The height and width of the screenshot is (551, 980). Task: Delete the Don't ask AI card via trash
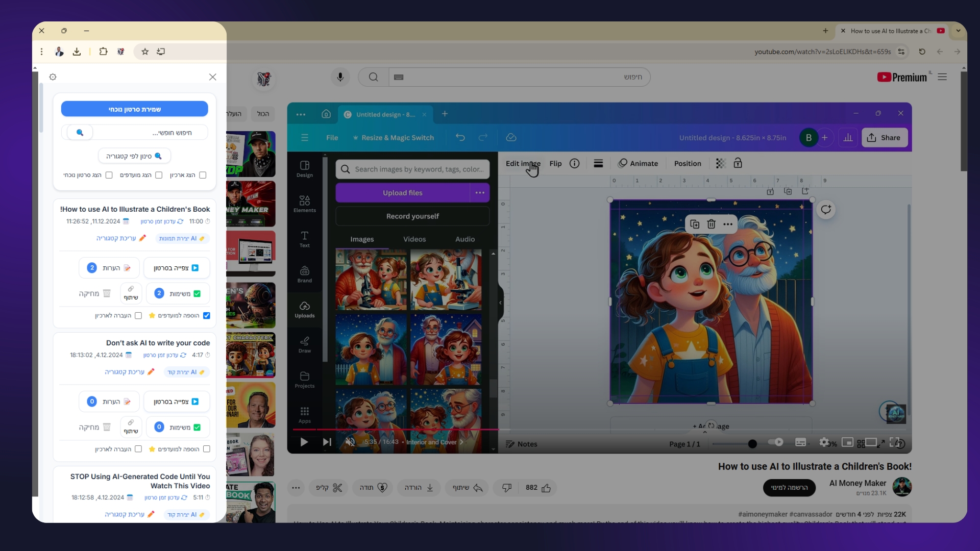(x=94, y=427)
